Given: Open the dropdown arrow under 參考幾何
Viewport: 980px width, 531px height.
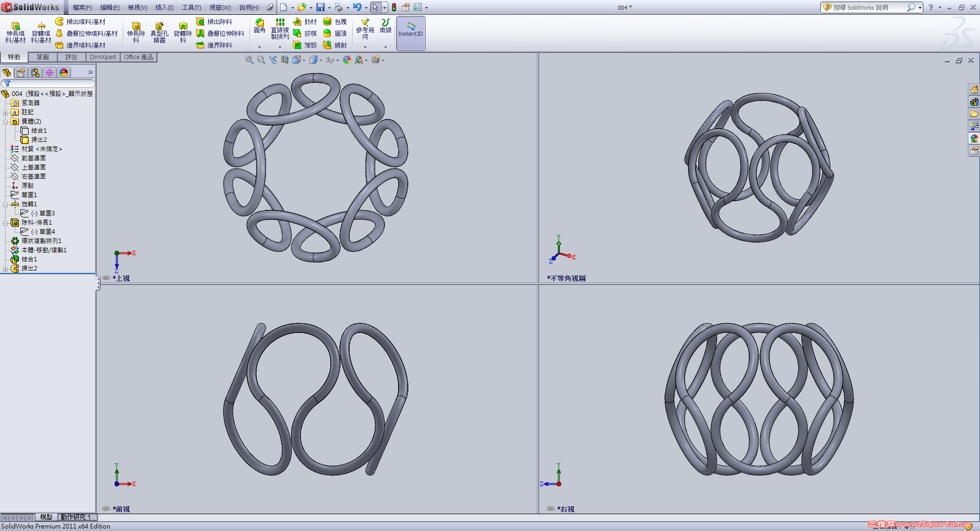Looking at the screenshot, I should pyautogui.click(x=365, y=47).
